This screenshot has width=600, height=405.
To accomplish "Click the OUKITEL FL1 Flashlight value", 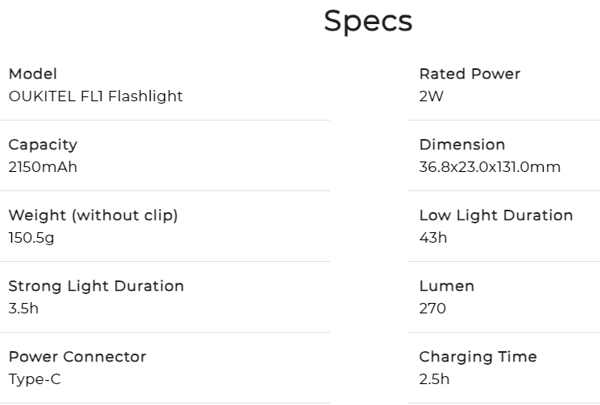I will pos(95,97).
